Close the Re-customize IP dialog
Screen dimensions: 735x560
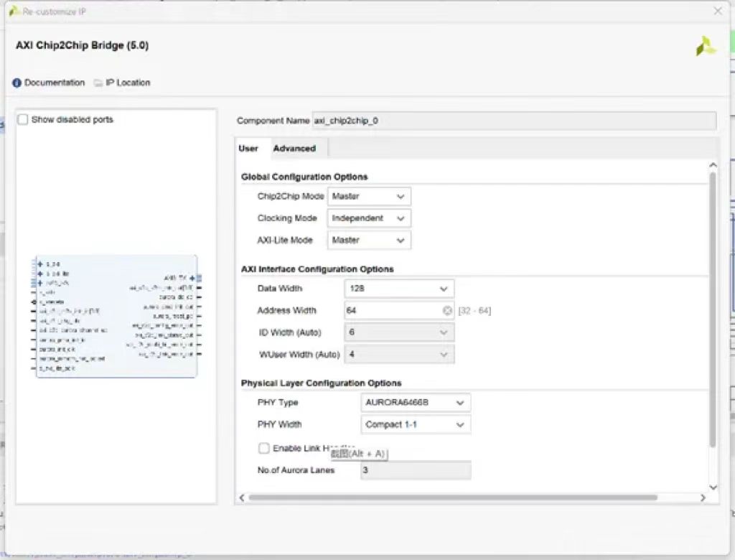[718, 11]
